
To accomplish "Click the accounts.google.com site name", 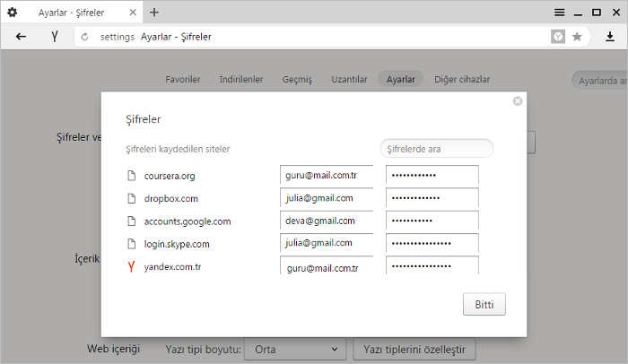I will click(x=188, y=221).
